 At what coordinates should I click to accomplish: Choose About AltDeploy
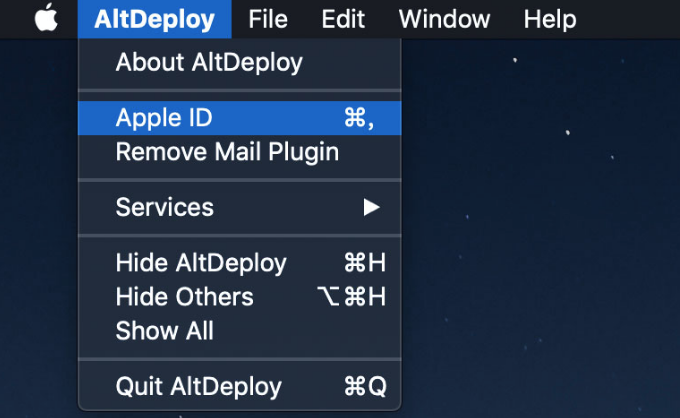pyautogui.click(x=240, y=62)
